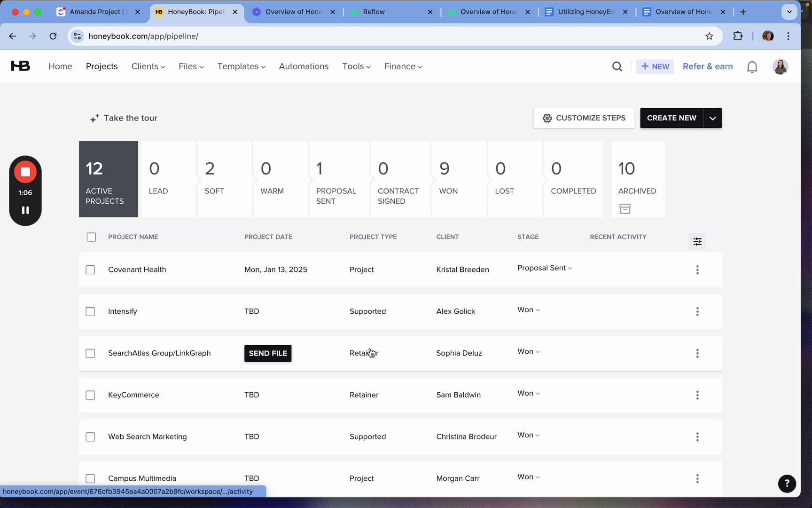Image resolution: width=812 pixels, height=508 pixels.
Task: Open the Create New dropdown arrow
Action: 712,118
